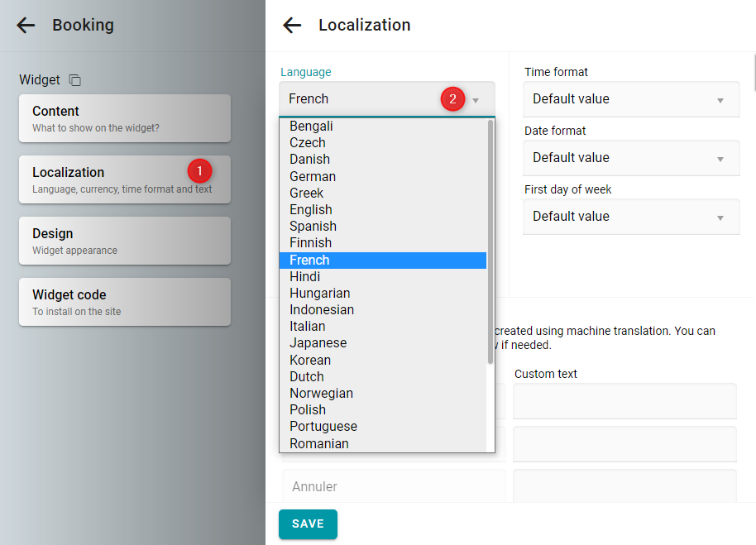Open the Widget code section
756x545 pixels.
click(125, 302)
